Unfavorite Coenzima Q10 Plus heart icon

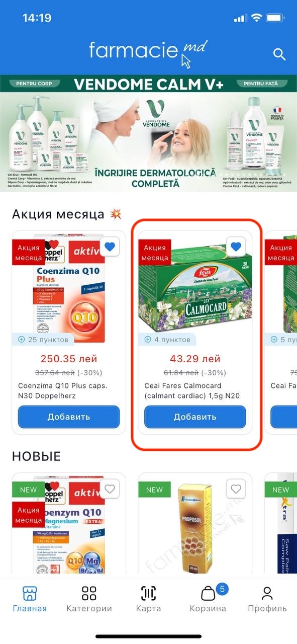[x=110, y=247]
